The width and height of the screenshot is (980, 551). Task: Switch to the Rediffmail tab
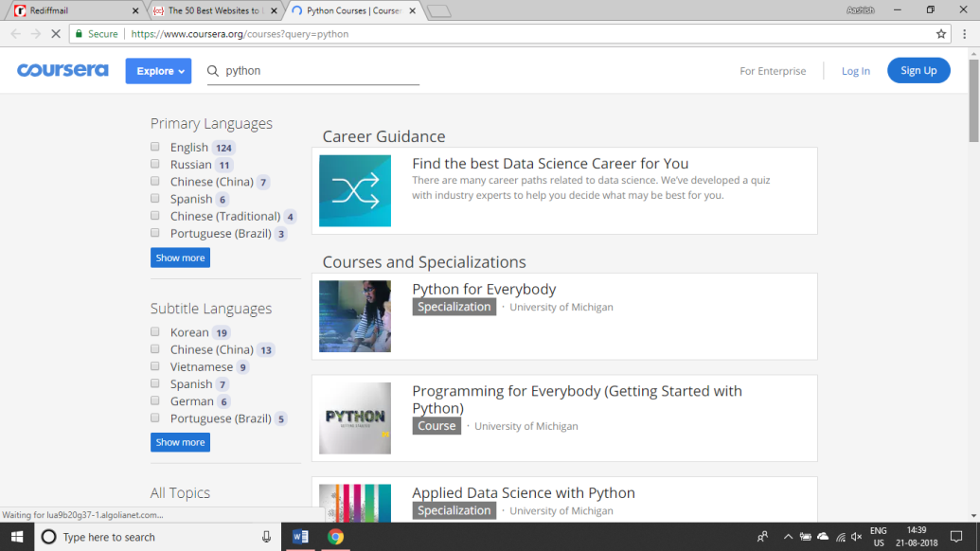click(74, 10)
